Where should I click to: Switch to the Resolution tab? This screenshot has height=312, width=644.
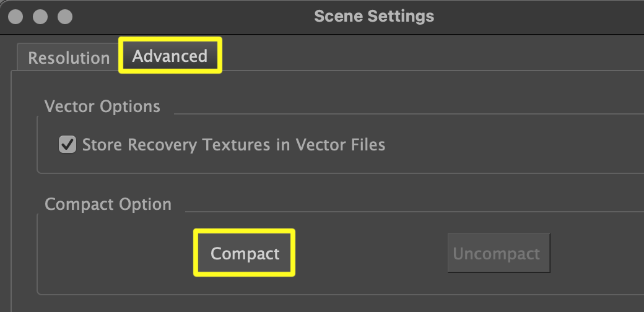point(69,58)
